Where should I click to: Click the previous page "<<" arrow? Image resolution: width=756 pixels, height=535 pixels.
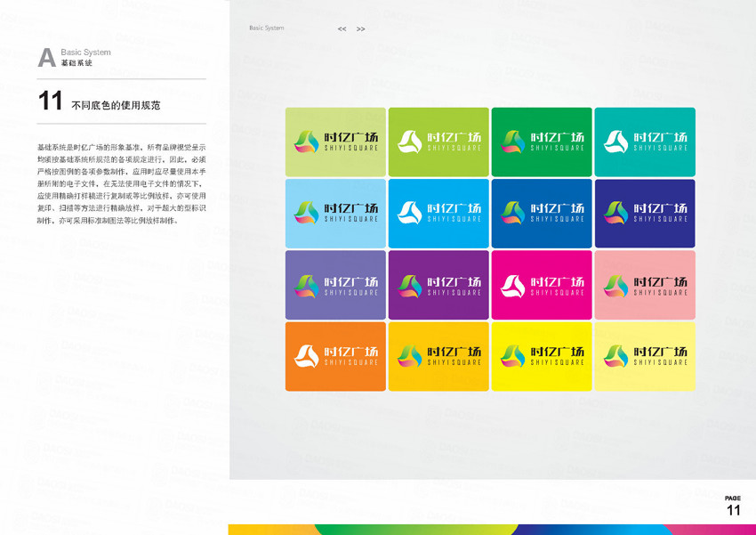pyautogui.click(x=342, y=29)
